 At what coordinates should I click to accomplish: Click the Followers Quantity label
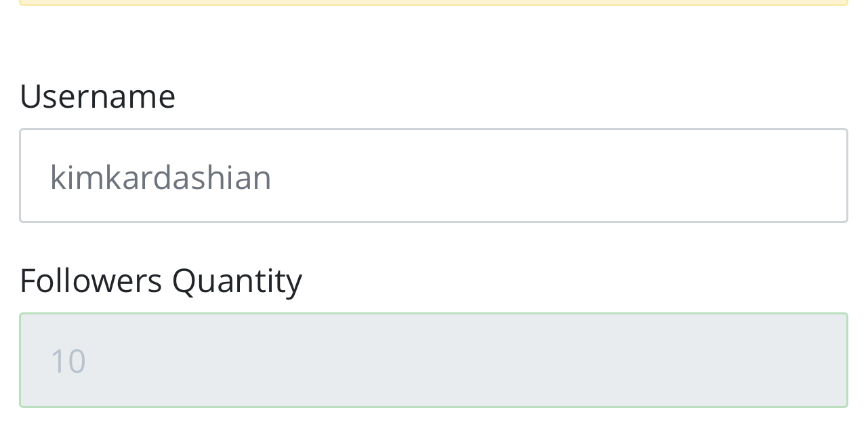(161, 280)
